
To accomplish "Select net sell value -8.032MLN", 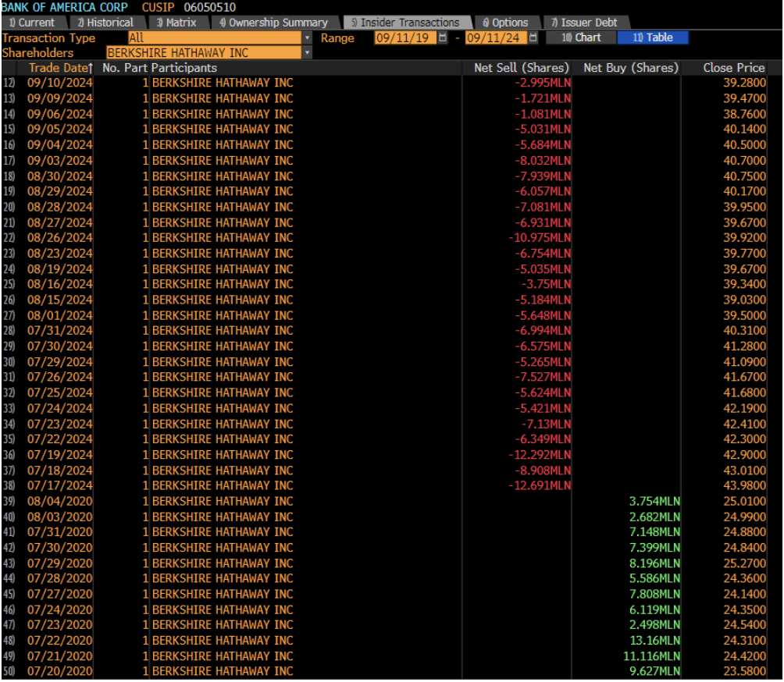I will (x=543, y=161).
